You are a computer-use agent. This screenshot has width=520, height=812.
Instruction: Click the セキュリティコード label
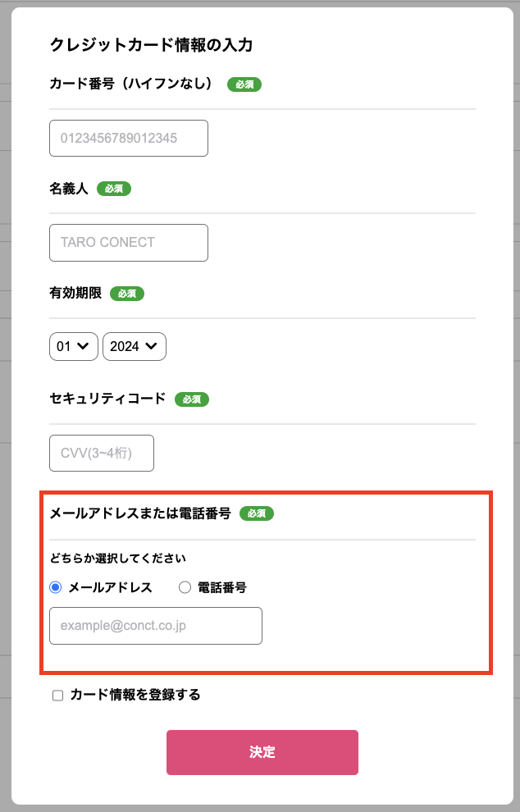(107, 399)
